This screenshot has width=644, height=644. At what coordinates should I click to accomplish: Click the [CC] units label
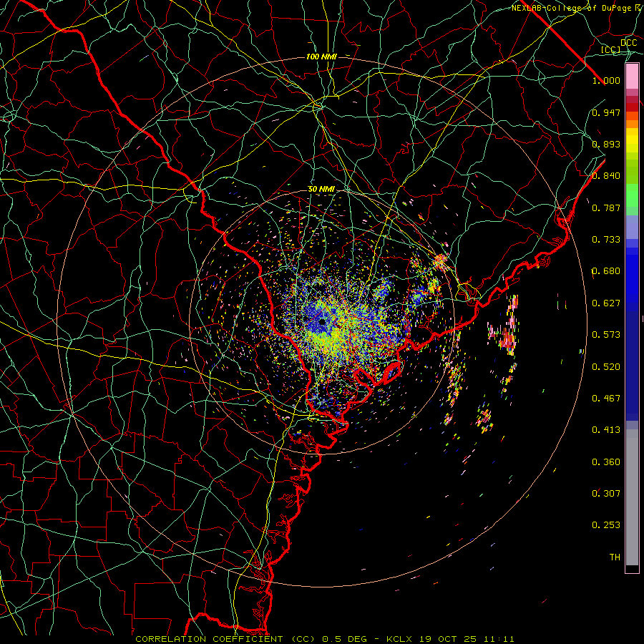(x=611, y=49)
